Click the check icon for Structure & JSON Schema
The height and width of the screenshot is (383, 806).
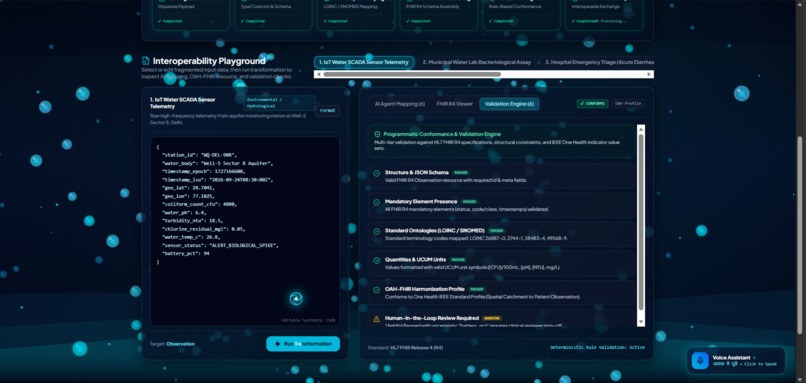pos(377,174)
